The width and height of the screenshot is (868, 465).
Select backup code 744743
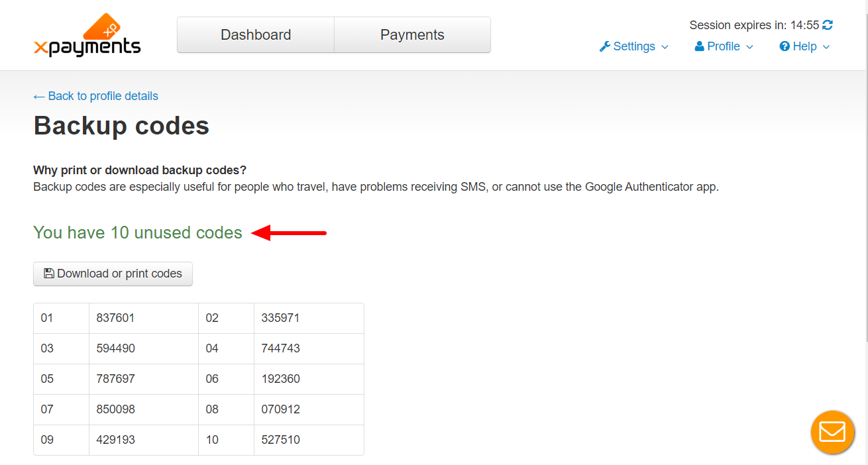(280, 348)
